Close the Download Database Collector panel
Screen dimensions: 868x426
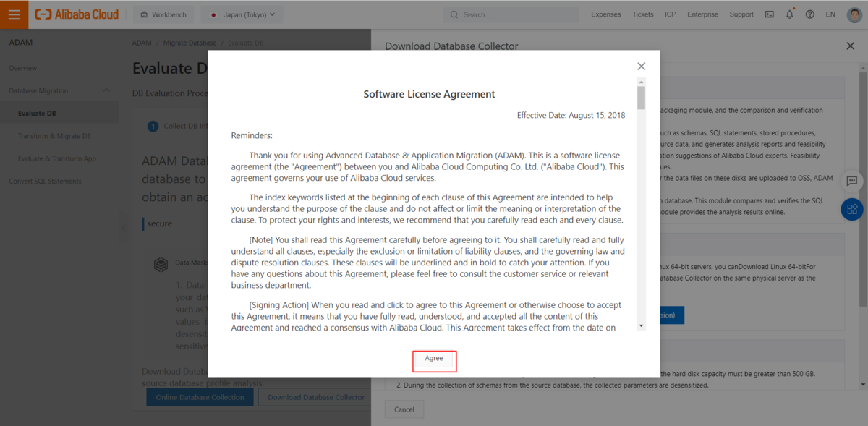(x=850, y=46)
